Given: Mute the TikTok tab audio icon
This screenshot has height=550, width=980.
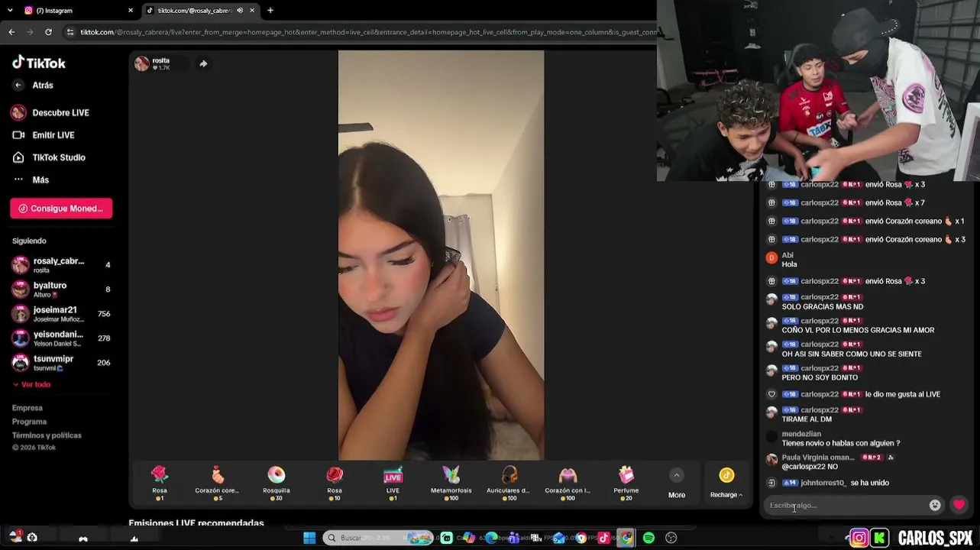Looking at the screenshot, I should pyautogui.click(x=240, y=11).
